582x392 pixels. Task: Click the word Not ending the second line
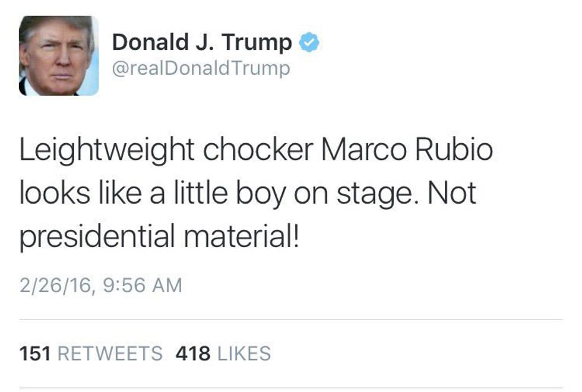point(451,194)
